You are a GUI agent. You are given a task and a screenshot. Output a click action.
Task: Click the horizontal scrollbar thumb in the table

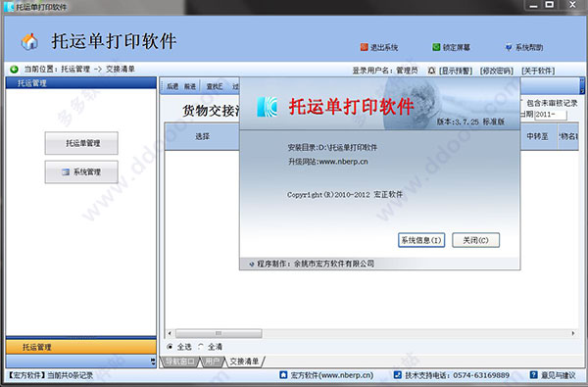(219, 333)
